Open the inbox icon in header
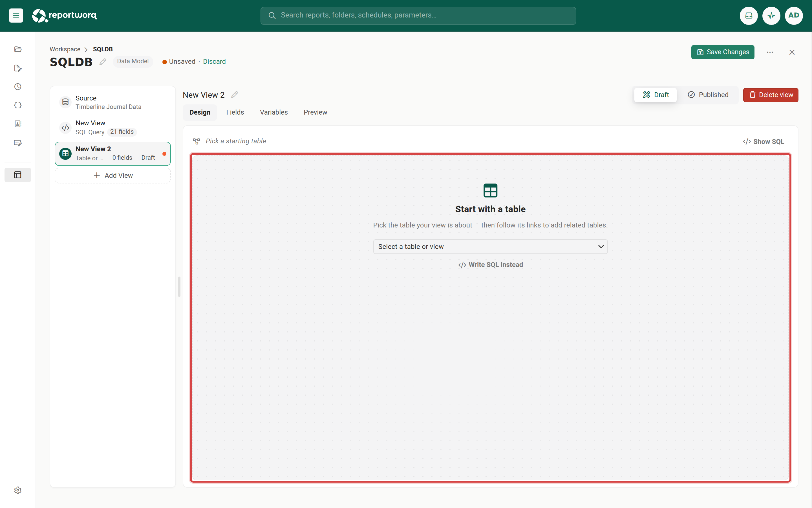812x508 pixels. tap(749, 16)
